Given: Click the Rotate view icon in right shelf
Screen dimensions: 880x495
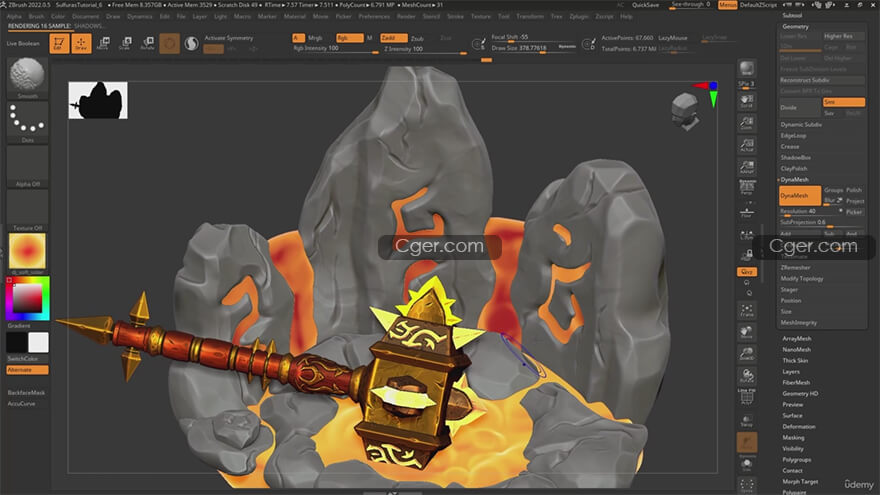Looking at the screenshot, I should pos(746,375).
